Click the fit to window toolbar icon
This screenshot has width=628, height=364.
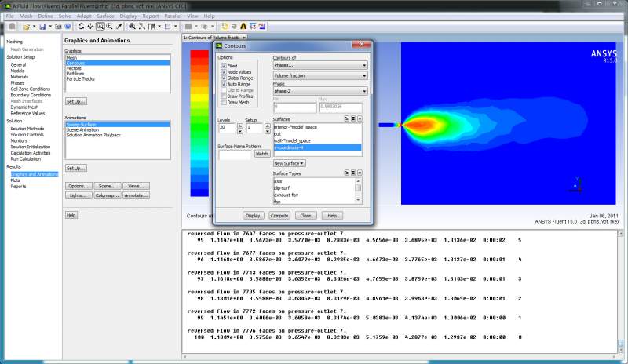click(133, 27)
